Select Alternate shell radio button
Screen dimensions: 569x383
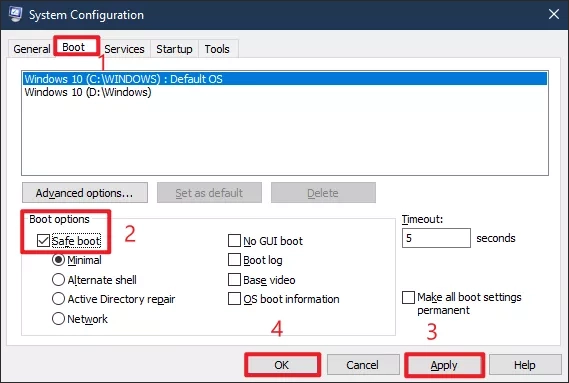[58, 280]
